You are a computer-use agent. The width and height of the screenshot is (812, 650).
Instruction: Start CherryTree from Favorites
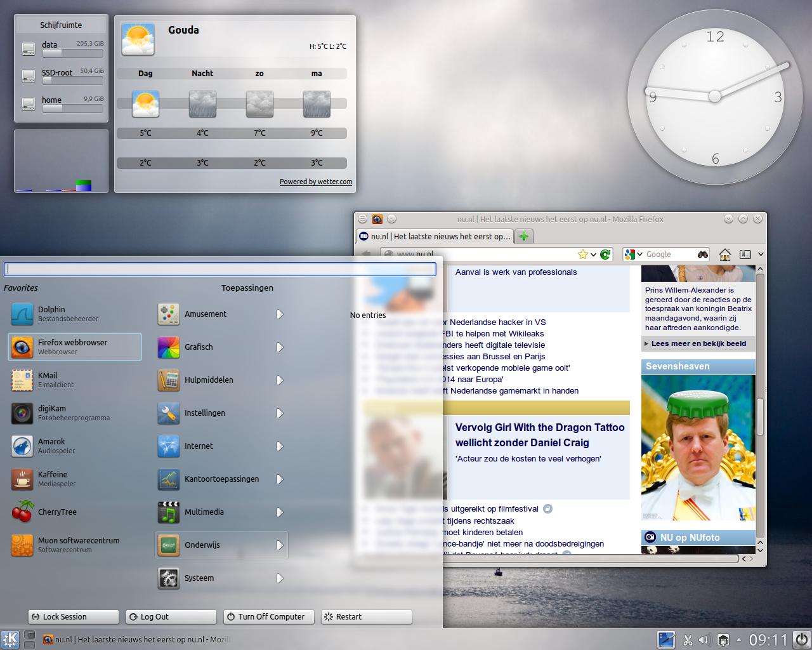74,512
